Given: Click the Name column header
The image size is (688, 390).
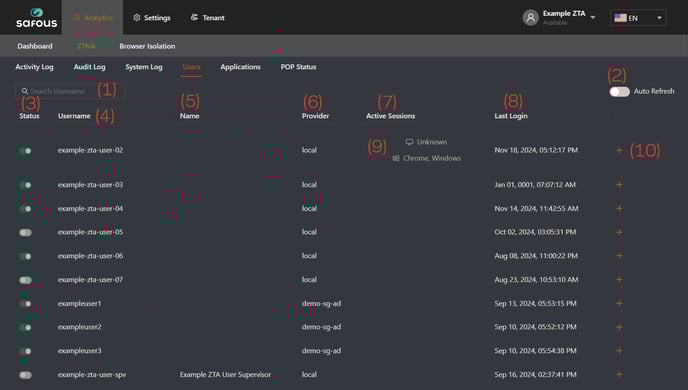Looking at the screenshot, I should click(190, 116).
